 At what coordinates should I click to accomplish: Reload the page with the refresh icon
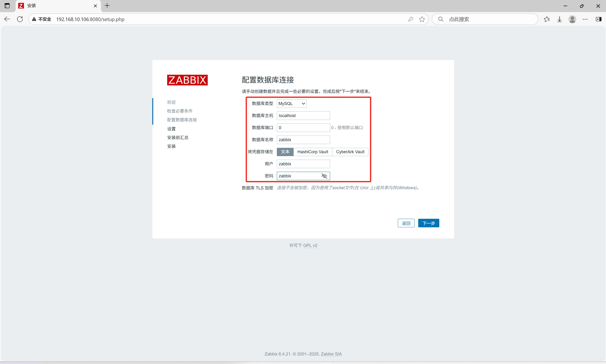pyautogui.click(x=20, y=19)
